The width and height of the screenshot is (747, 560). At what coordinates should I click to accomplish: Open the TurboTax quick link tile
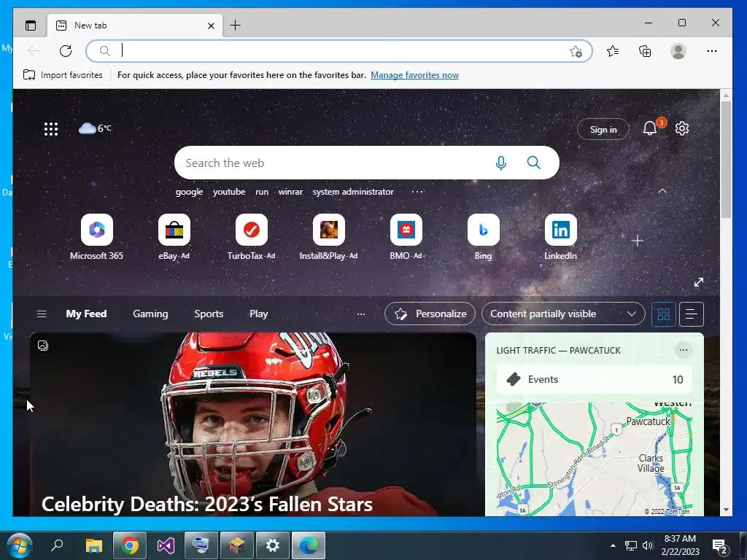tap(252, 237)
